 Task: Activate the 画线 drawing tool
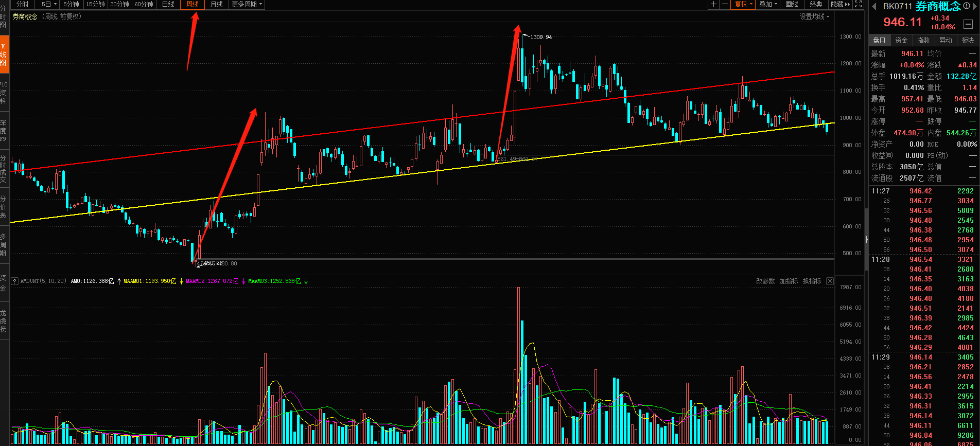coord(792,4)
